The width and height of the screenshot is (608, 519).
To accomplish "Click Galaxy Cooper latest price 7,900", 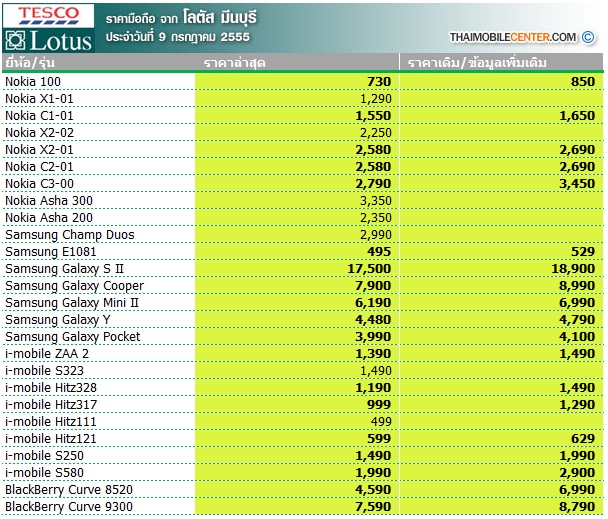I will (x=373, y=286).
